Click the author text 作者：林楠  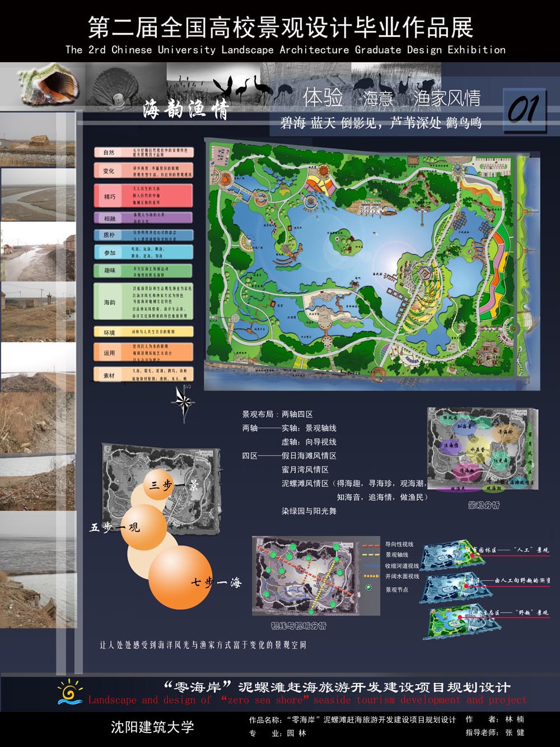tap(496, 720)
